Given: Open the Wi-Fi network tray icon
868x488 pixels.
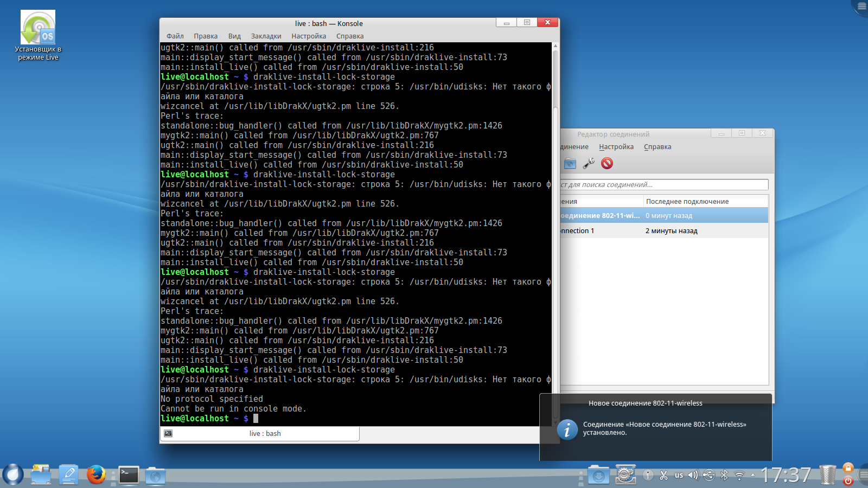Looking at the screenshot, I should click(x=739, y=476).
